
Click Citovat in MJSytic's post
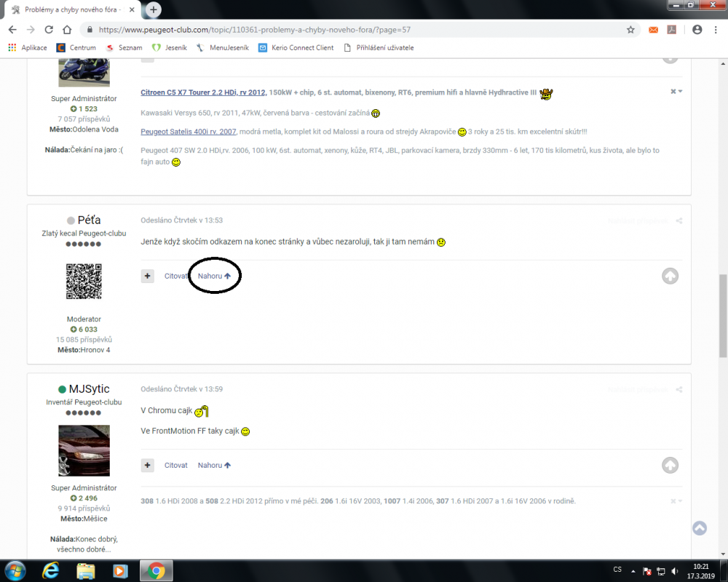(x=175, y=465)
